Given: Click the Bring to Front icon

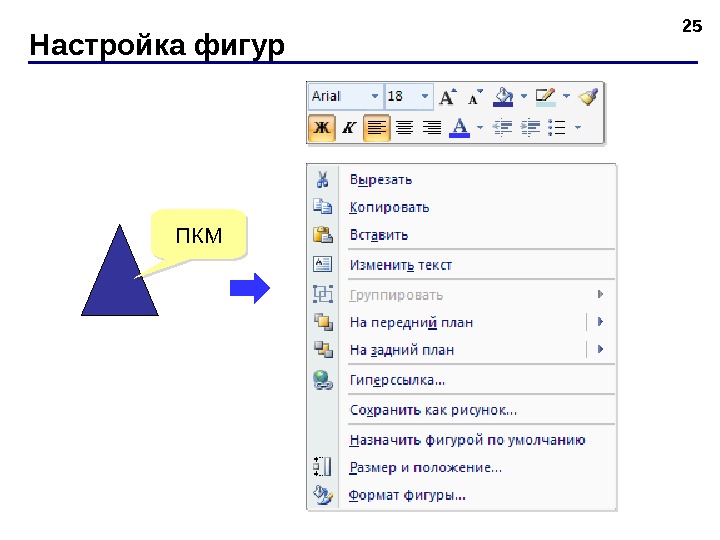Looking at the screenshot, I should coord(323,322).
